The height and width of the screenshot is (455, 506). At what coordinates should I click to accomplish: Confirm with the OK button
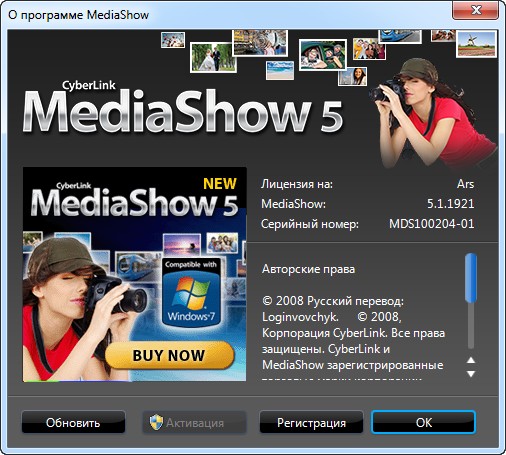tap(423, 422)
